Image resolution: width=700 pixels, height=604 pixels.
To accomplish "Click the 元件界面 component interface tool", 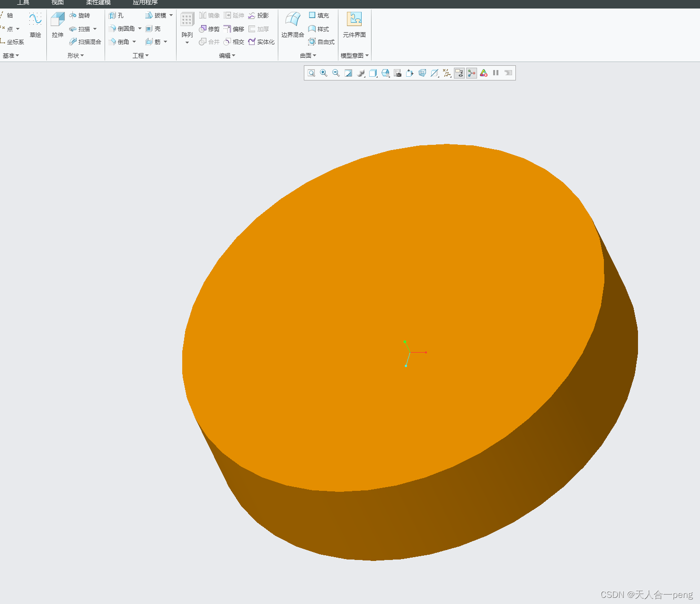I will click(354, 25).
